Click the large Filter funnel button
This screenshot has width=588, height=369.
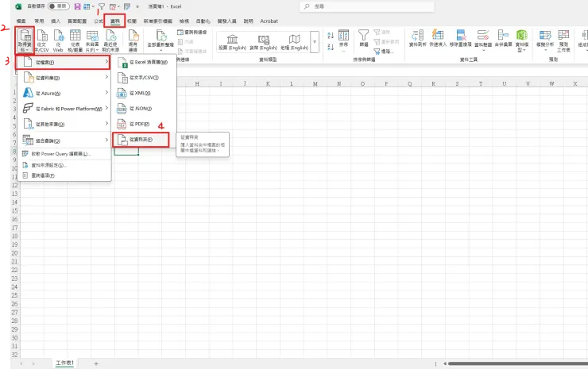(x=363, y=38)
